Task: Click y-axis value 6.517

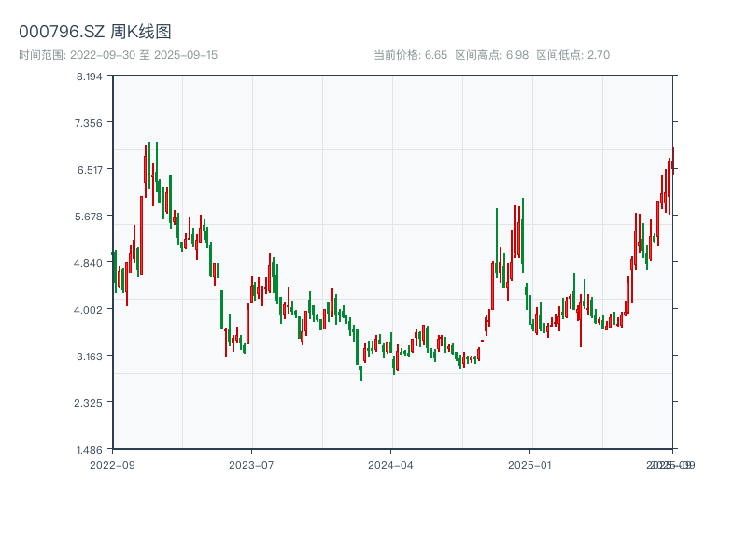Action: point(90,170)
